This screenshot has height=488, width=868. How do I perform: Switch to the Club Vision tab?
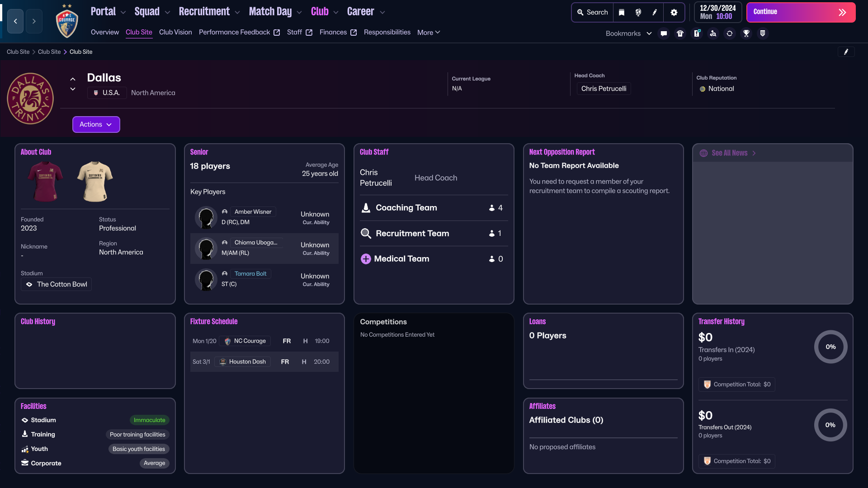175,32
